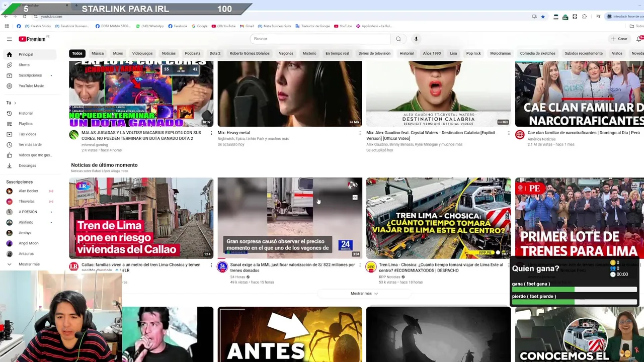Screen dimensions: 644x362
Task: Open more options for Destination Calabria mix
Action: pyautogui.click(x=509, y=133)
